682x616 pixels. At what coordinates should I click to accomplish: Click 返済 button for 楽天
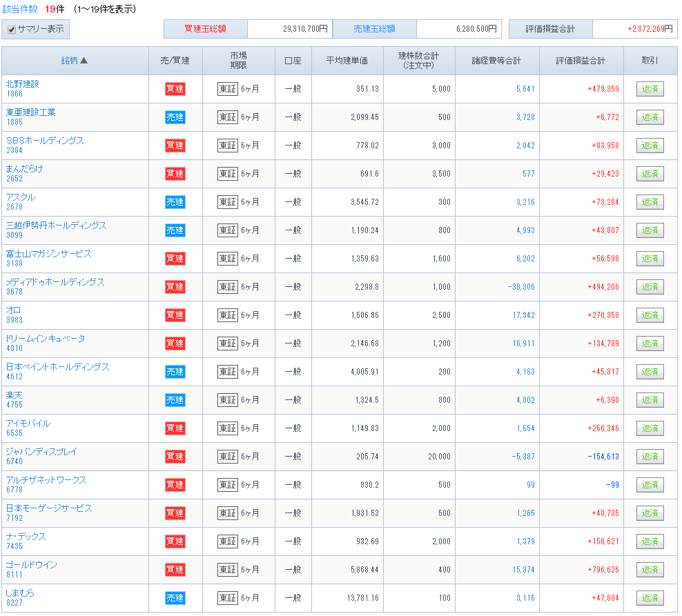tap(650, 399)
